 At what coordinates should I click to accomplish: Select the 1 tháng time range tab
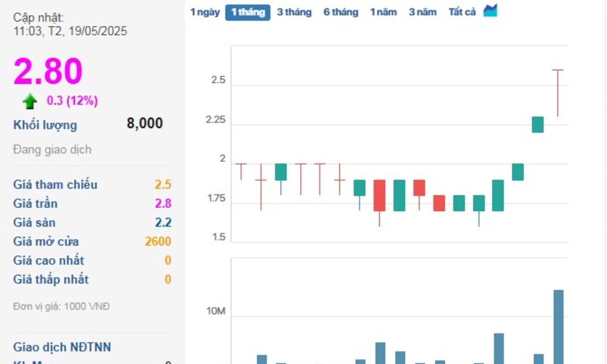click(x=247, y=12)
